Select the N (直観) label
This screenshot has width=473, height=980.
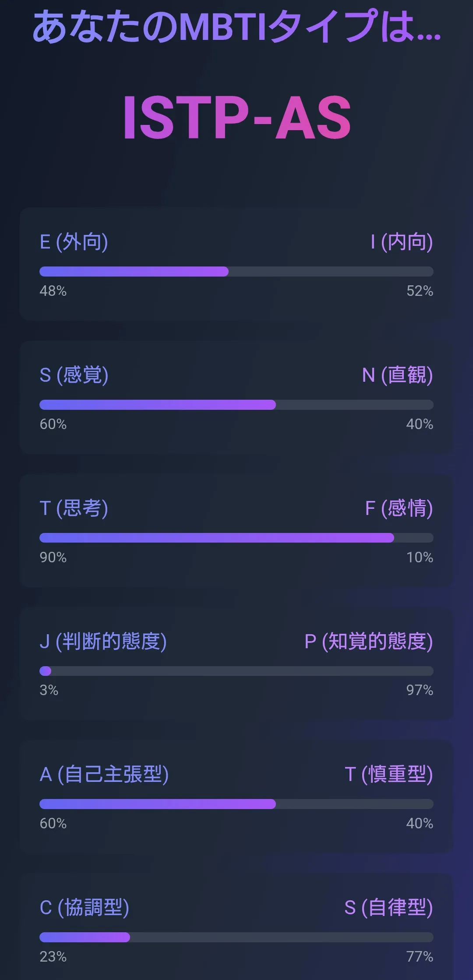pos(398,375)
